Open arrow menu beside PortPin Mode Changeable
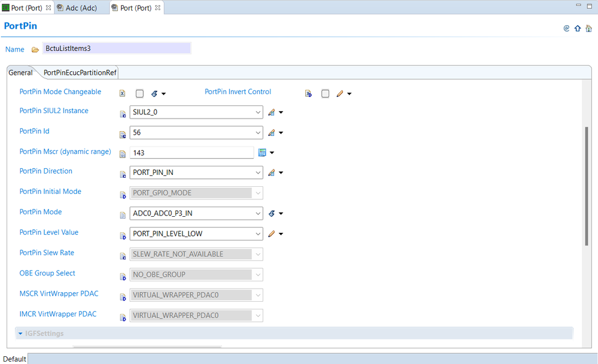The width and height of the screenshot is (598, 364). point(163,94)
